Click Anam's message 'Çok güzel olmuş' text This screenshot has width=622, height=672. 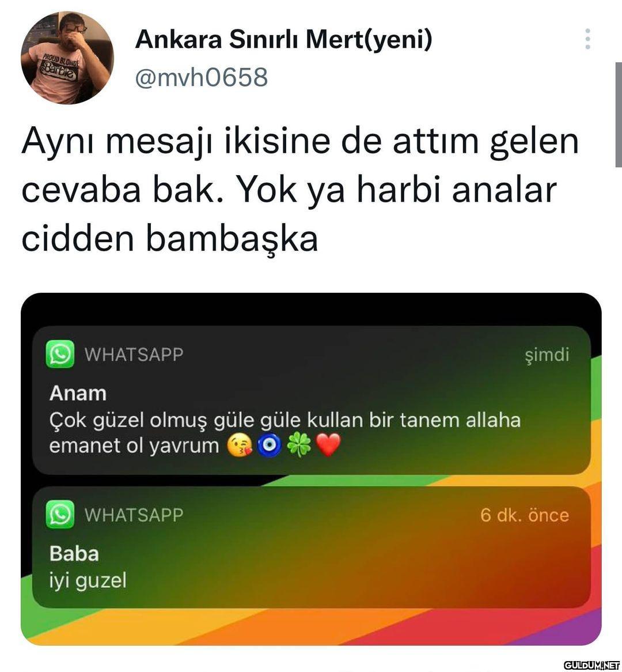[x=285, y=433]
